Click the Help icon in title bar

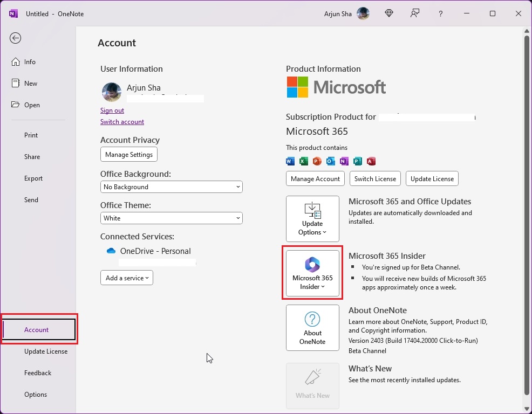click(440, 13)
